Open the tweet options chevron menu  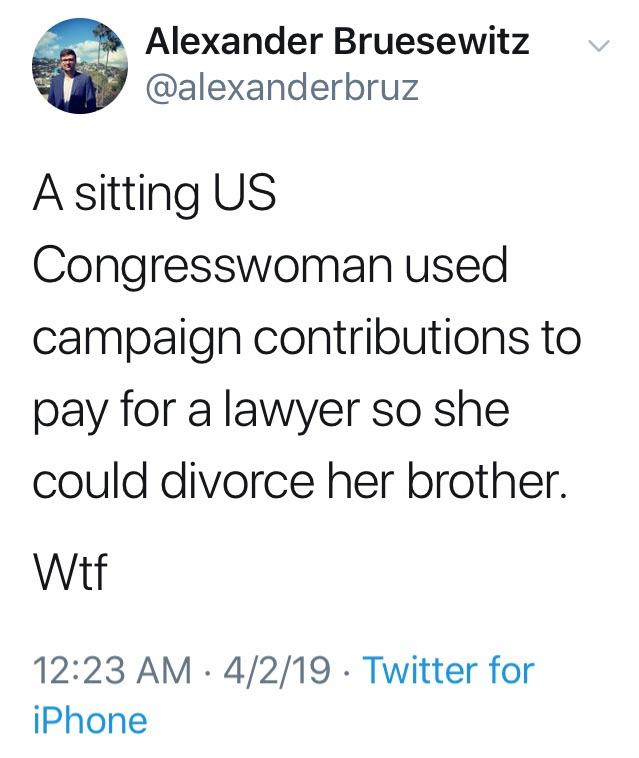click(x=599, y=46)
